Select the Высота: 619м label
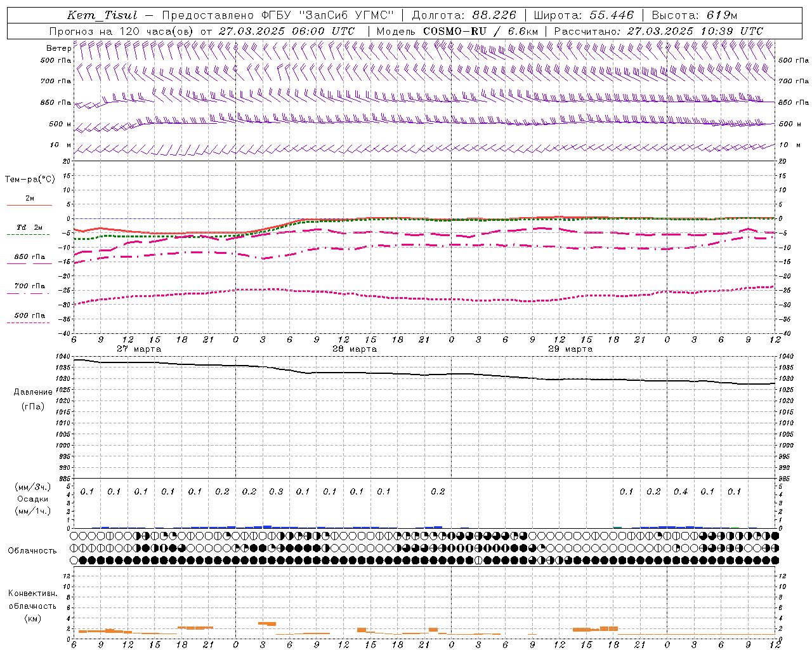Image resolution: width=812 pixels, height=650 pixels. (x=695, y=15)
